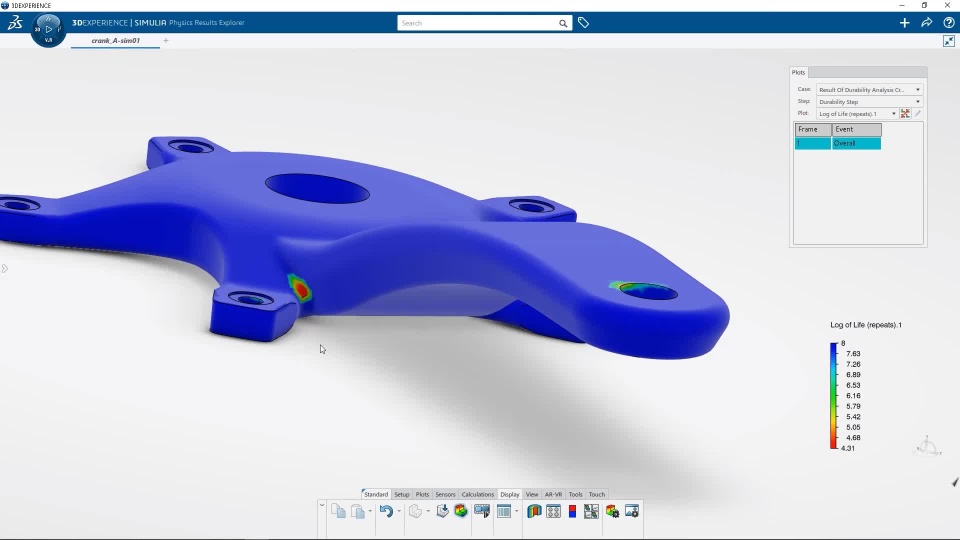Collapse the action bar chevron

321,504
